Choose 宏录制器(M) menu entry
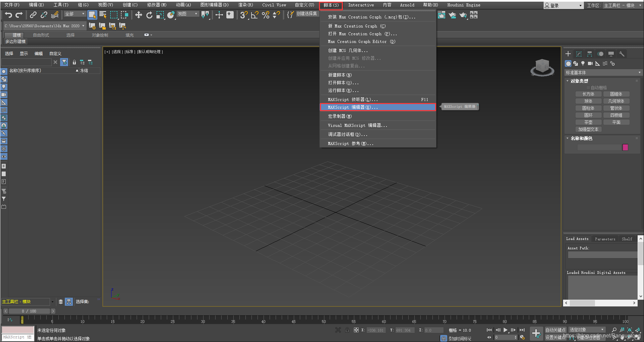The height and width of the screenshot is (342, 644). point(378,116)
